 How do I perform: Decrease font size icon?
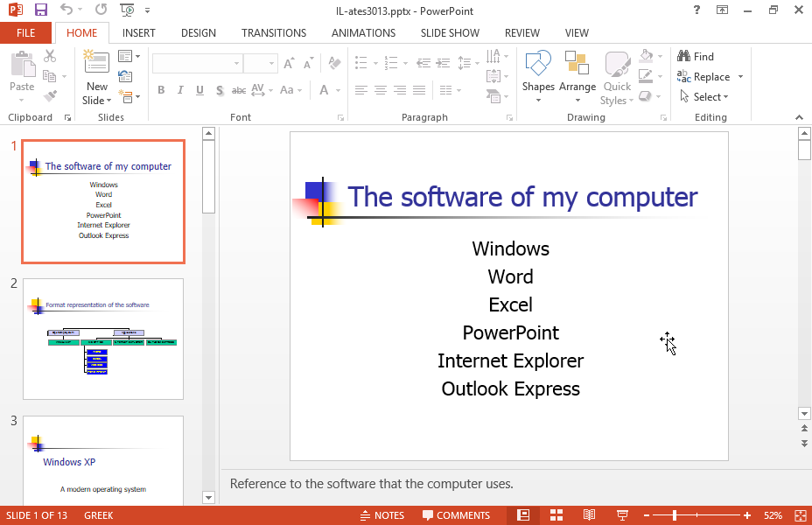(309, 63)
